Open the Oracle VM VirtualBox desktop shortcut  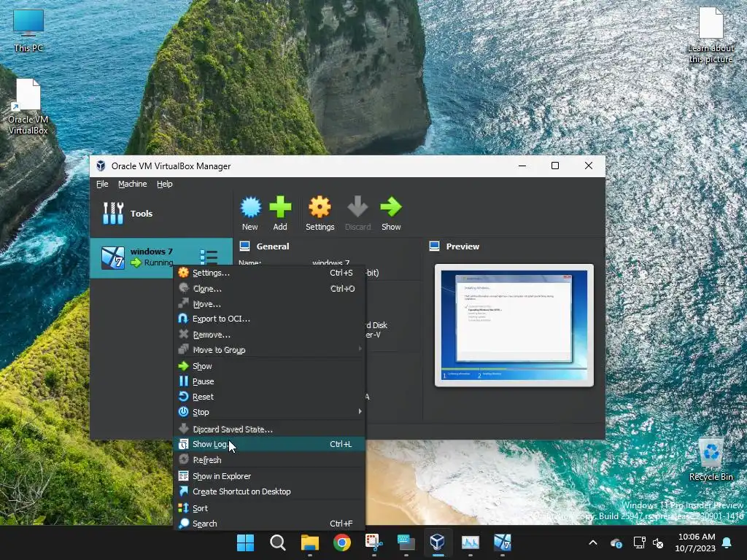click(x=28, y=107)
